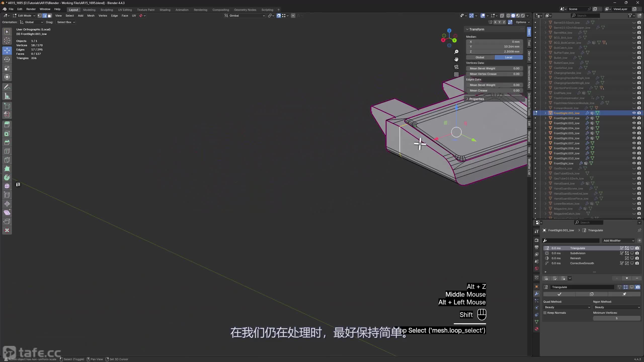Select the Spin tool
This screenshot has width=644, height=362.
(7, 177)
